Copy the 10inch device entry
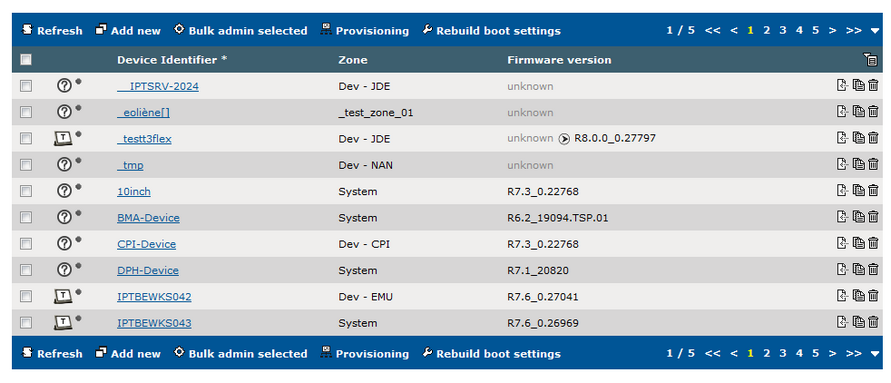The height and width of the screenshot is (383, 891). pos(859,191)
